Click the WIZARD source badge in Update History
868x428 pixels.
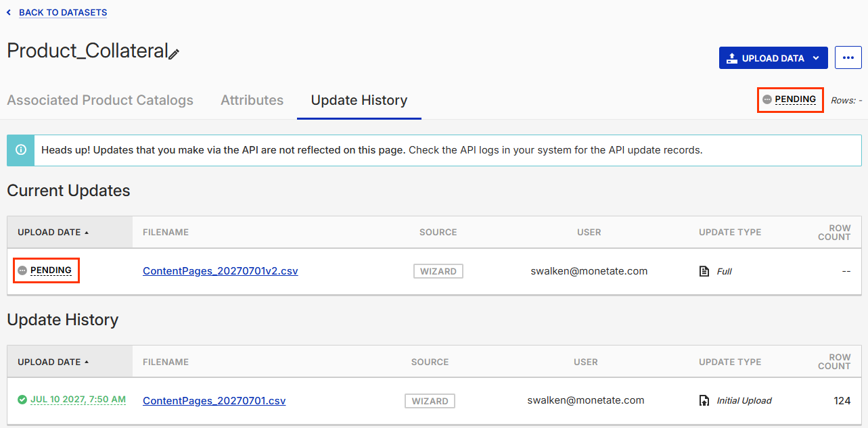click(430, 401)
